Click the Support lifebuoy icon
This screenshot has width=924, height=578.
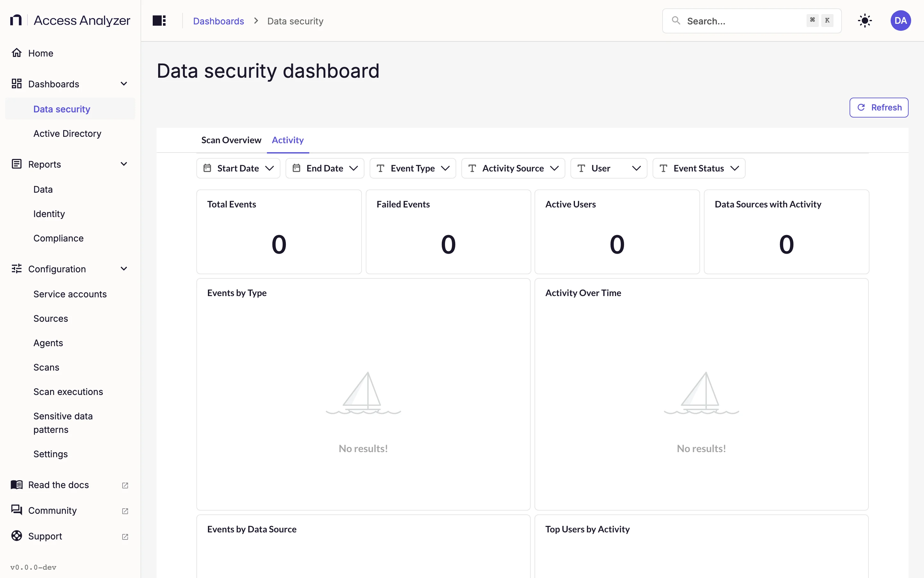(x=16, y=536)
